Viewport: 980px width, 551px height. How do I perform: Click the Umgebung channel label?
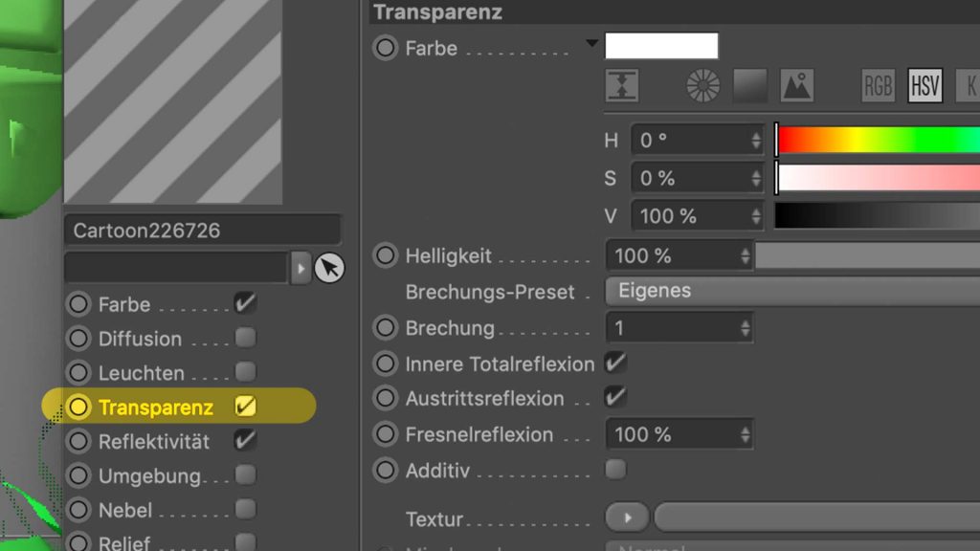coord(149,475)
